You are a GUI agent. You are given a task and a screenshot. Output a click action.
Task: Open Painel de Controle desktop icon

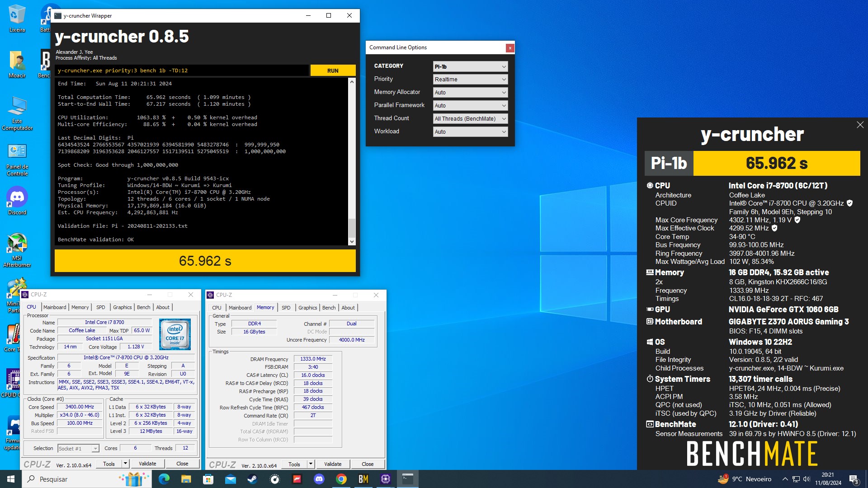(17, 160)
